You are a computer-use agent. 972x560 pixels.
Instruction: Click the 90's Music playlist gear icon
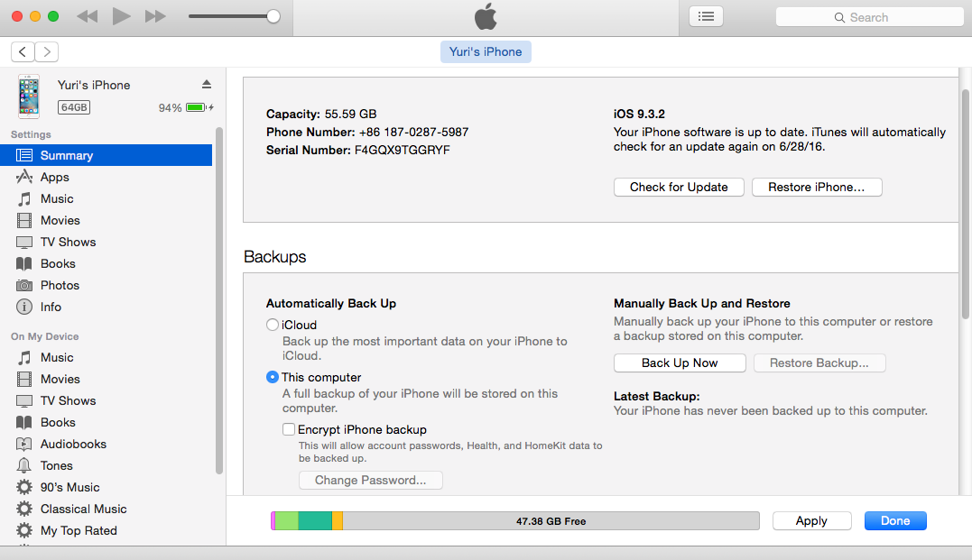pos(24,487)
